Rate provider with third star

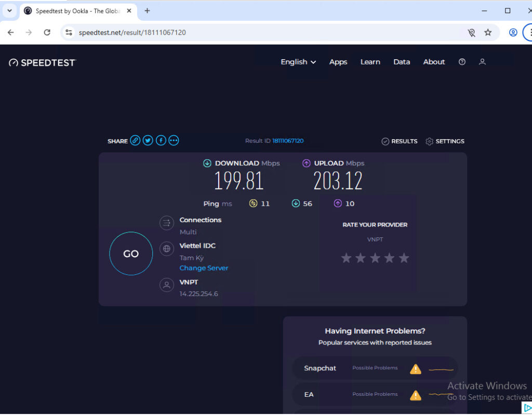pos(375,258)
